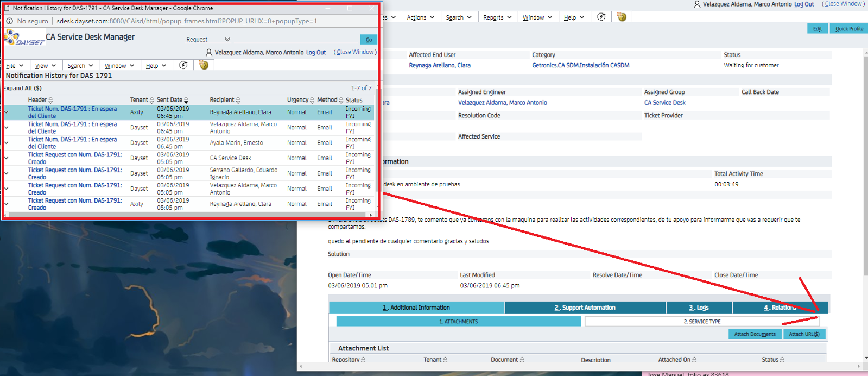The image size is (868, 376).
Task: Open the Help menu in main window
Action: [574, 17]
